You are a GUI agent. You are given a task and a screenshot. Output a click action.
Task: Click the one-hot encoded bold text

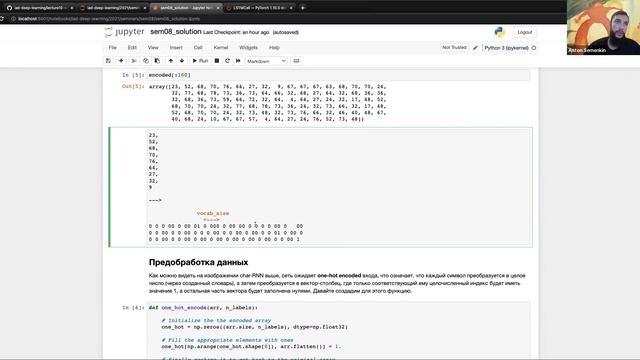pos(339,276)
